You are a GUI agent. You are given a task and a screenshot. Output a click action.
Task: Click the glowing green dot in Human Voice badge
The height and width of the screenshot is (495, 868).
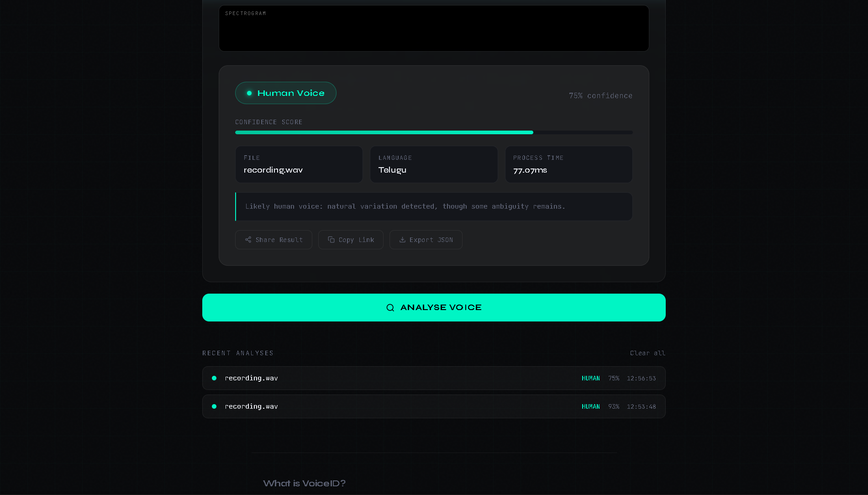pyautogui.click(x=249, y=93)
